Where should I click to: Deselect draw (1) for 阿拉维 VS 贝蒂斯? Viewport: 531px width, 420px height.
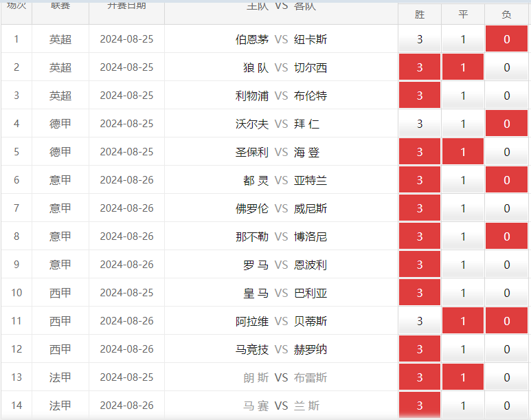pyautogui.click(x=463, y=320)
